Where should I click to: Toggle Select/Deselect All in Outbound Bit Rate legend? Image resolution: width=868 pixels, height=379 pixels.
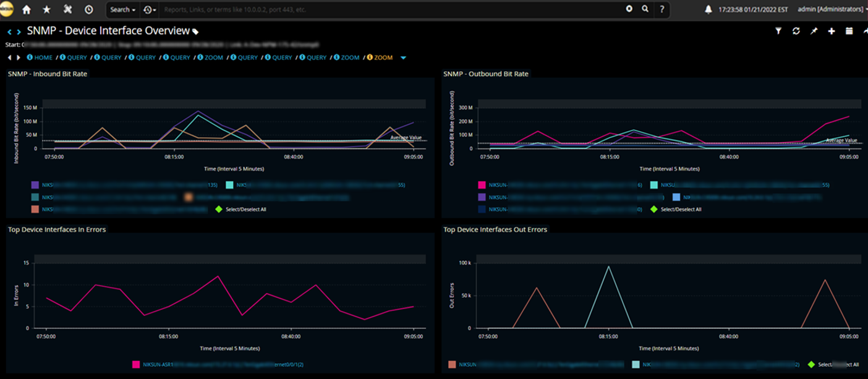pyautogui.click(x=676, y=210)
